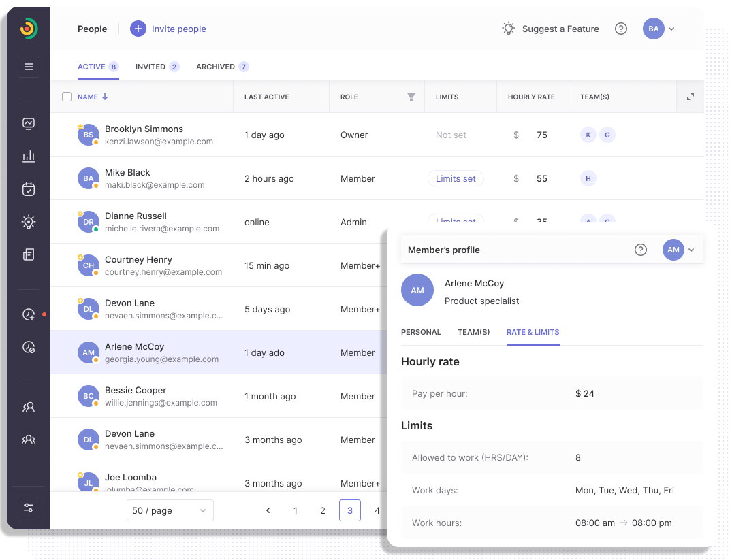Viewport: 730px width, 560px height.
Task: Open the Personal tab in member profile
Action: [x=421, y=332]
